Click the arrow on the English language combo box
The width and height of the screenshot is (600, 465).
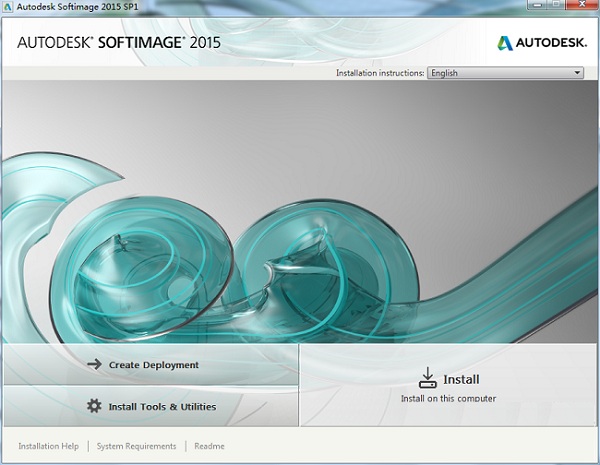point(577,73)
